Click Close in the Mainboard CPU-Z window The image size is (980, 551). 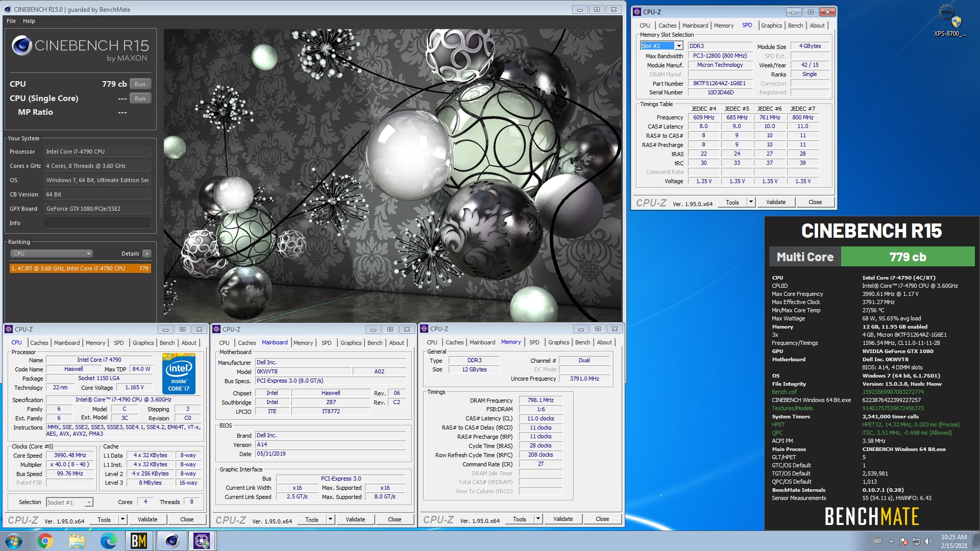click(x=395, y=519)
